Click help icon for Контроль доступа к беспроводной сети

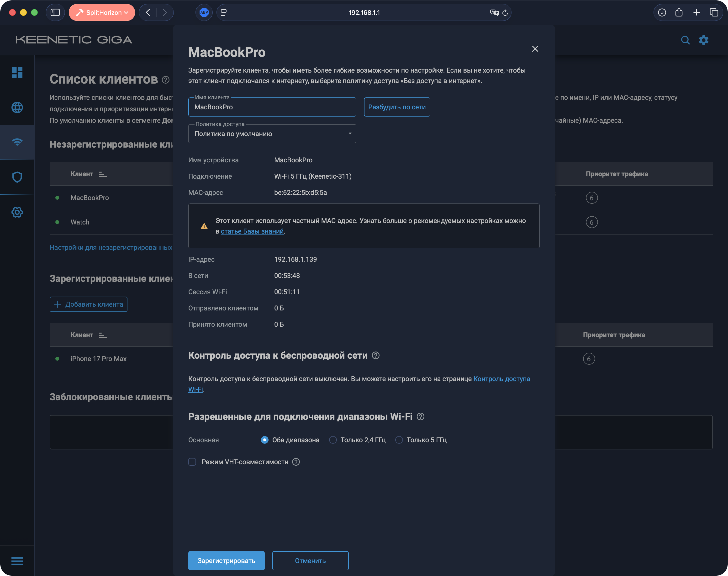coord(376,355)
